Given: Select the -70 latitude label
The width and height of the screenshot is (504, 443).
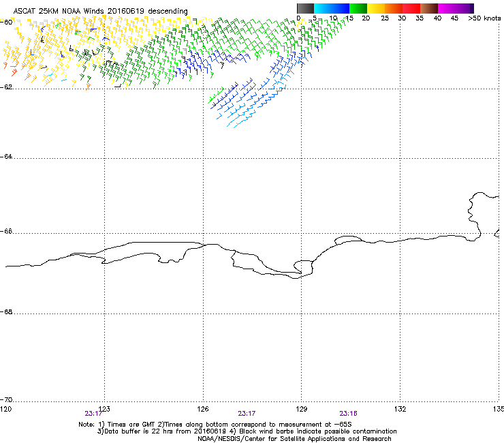Looking at the screenshot, I should [6, 400].
